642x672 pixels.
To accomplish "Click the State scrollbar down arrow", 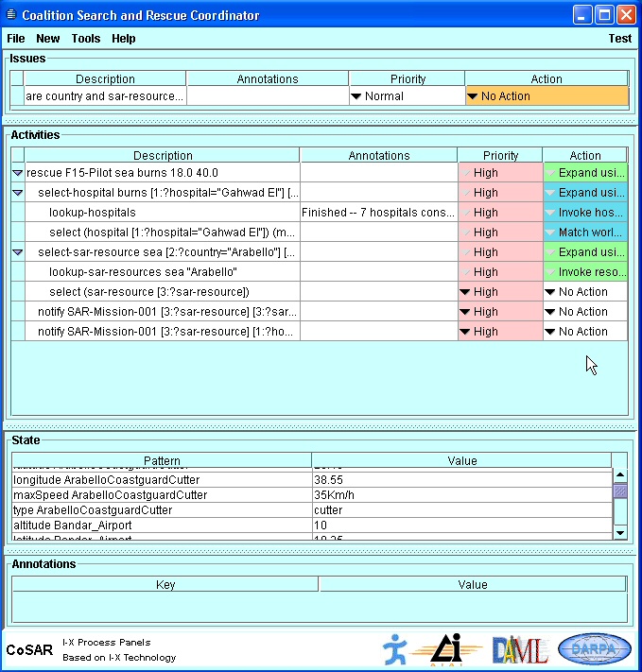I will click(x=620, y=533).
